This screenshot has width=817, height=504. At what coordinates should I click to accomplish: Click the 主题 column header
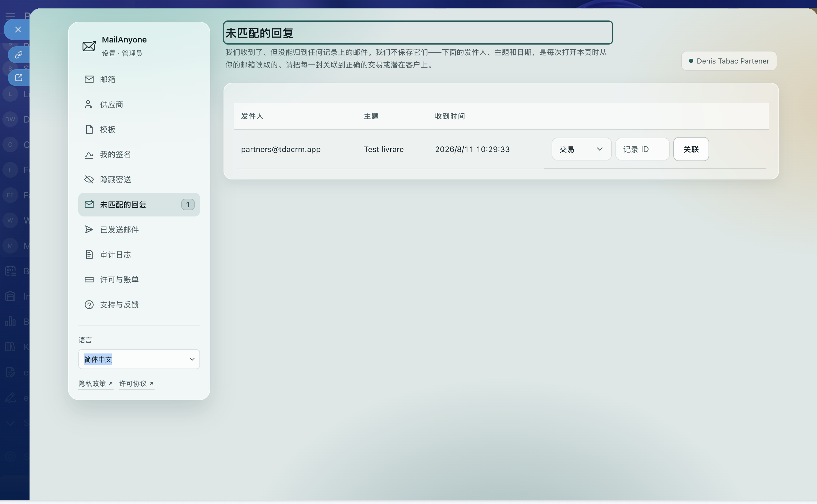pyautogui.click(x=371, y=116)
